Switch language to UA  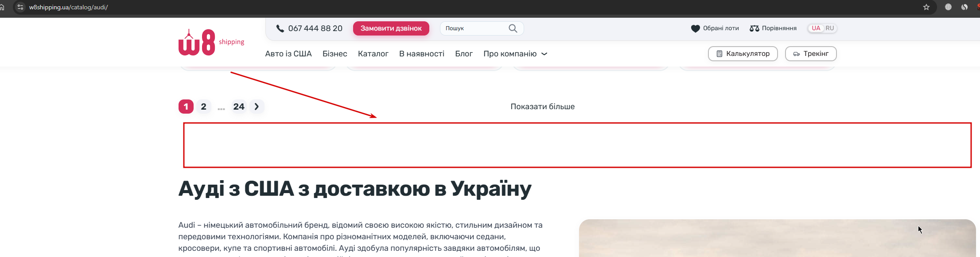816,28
